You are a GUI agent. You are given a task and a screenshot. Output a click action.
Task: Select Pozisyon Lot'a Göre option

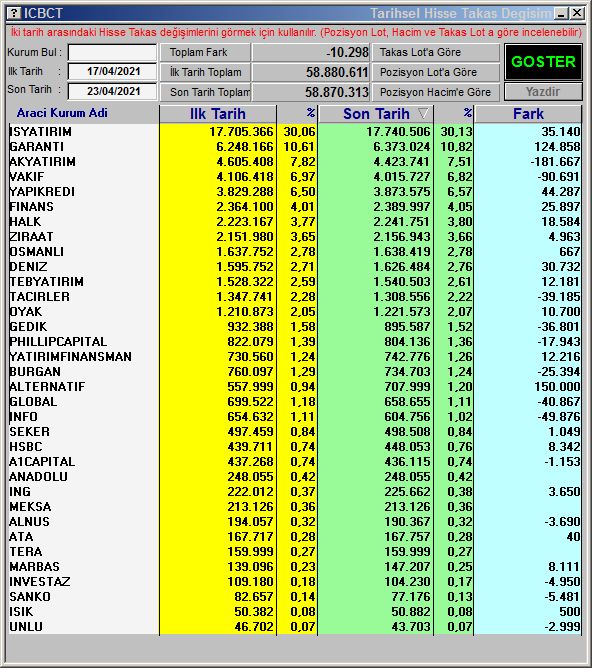[x=436, y=72]
